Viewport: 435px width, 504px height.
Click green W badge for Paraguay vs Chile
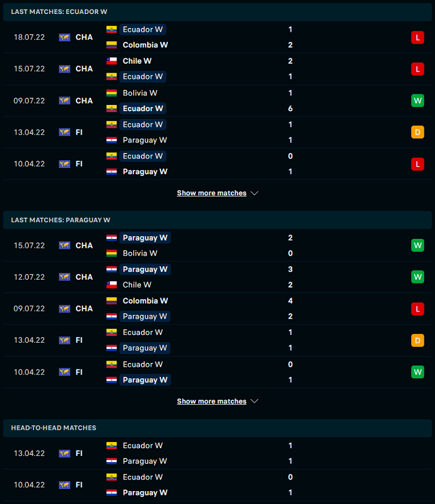click(417, 277)
